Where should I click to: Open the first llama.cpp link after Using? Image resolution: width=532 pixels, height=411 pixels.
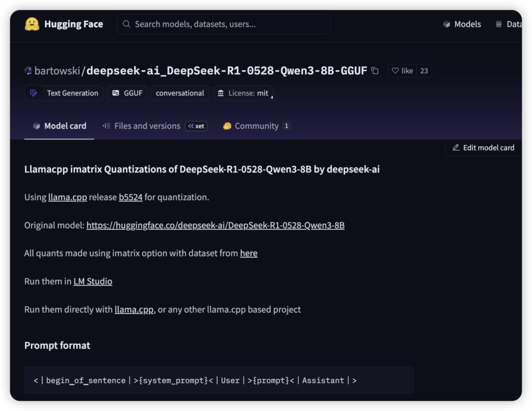point(68,197)
